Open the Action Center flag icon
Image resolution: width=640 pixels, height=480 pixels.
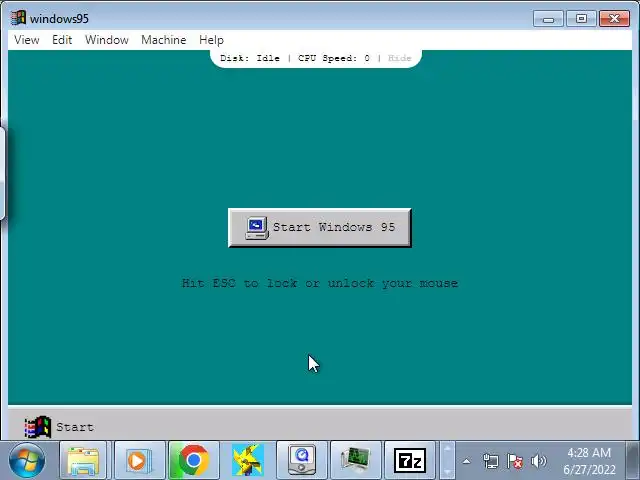515,461
